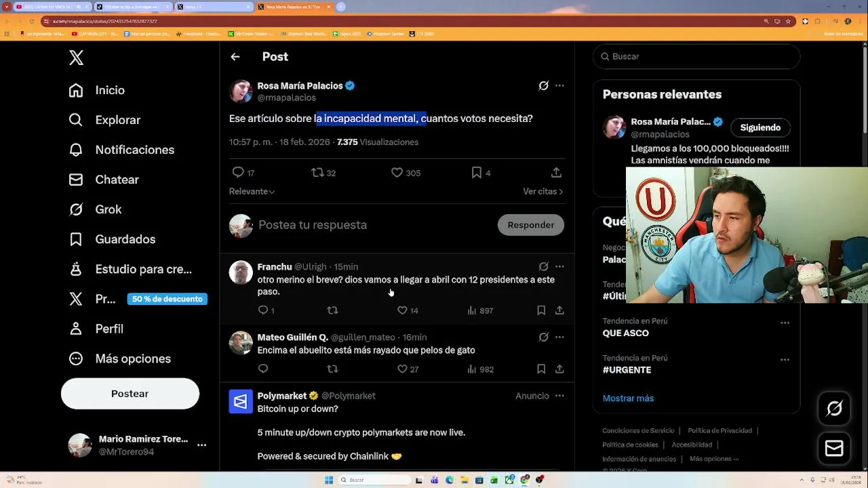The image size is (868, 488).
Task: Open Ver citas link
Action: click(543, 192)
